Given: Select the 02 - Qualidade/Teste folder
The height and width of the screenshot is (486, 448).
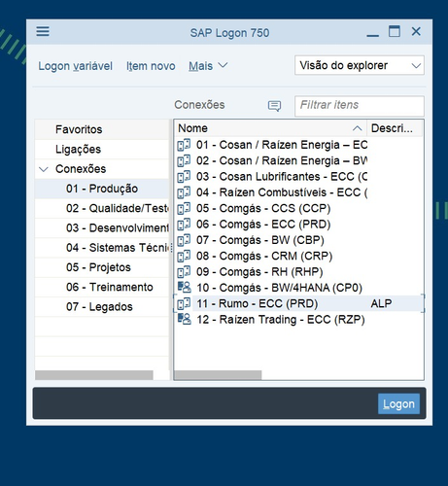Looking at the screenshot, I should (x=102, y=208).
